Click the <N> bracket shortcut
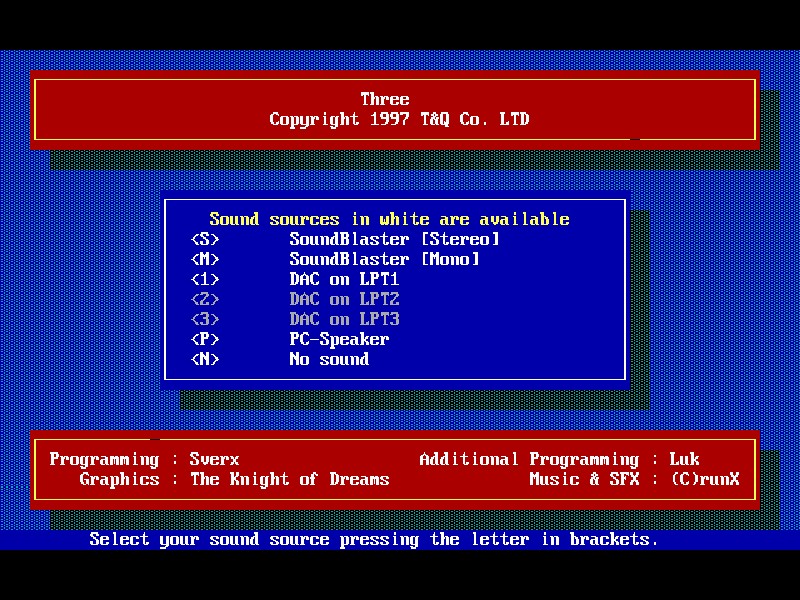The height and width of the screenshot is (600, 800). coord(204,359)
